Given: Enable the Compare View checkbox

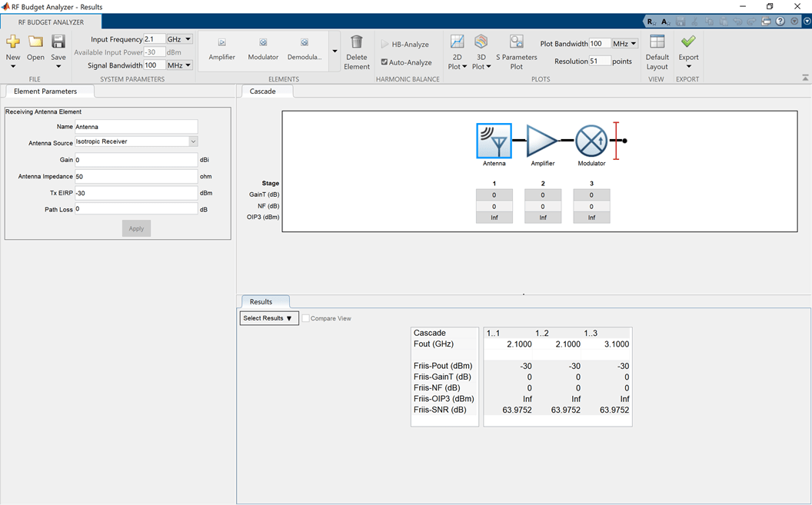Looking at the screenshot, I should tap(306, 318).
